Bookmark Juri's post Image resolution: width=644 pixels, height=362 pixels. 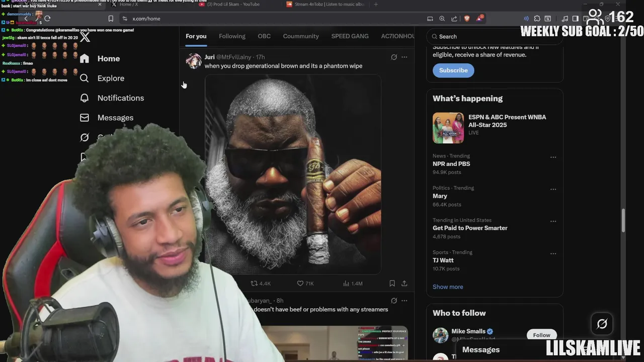(x=392, y=284)
